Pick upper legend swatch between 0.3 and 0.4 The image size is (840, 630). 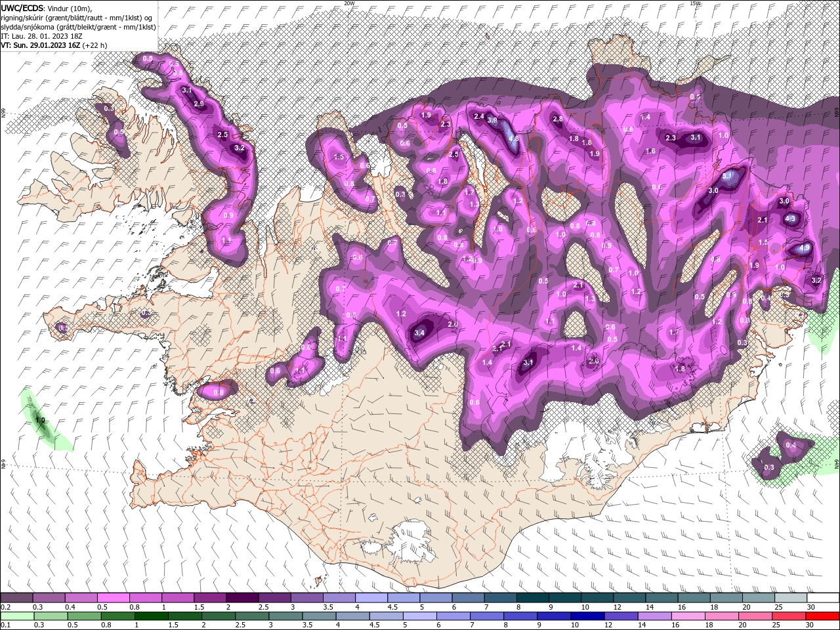tap(49, 598)
